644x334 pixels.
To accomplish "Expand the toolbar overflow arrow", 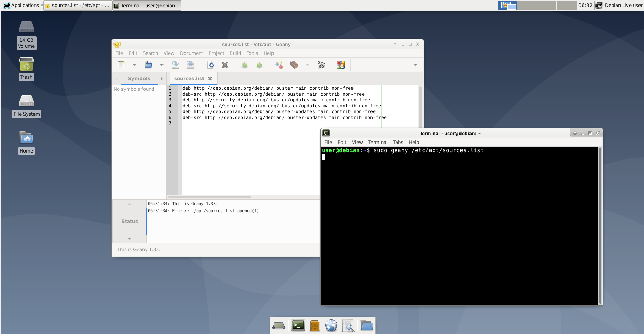I will (416, 65).
